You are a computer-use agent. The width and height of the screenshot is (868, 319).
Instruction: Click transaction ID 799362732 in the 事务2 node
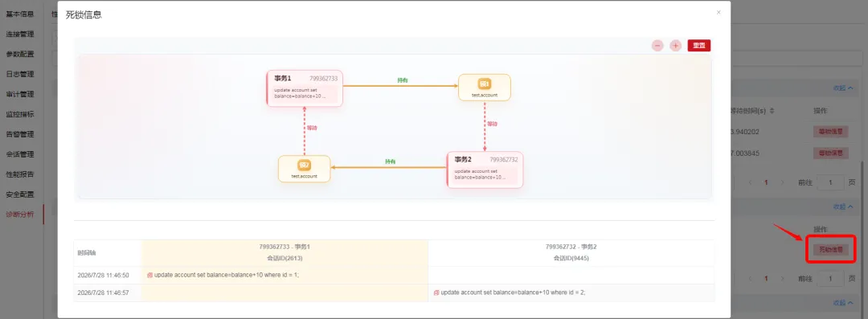[x=504, y=159]
